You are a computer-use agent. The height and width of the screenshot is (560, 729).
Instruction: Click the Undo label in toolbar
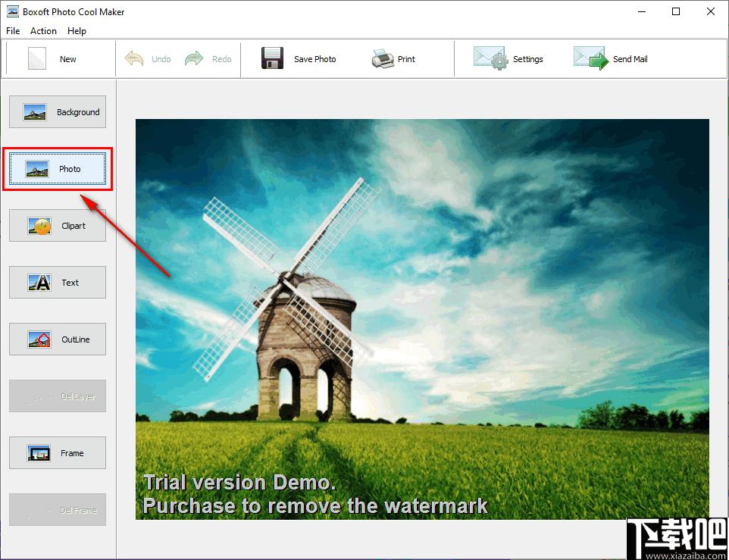click(161, 59)
